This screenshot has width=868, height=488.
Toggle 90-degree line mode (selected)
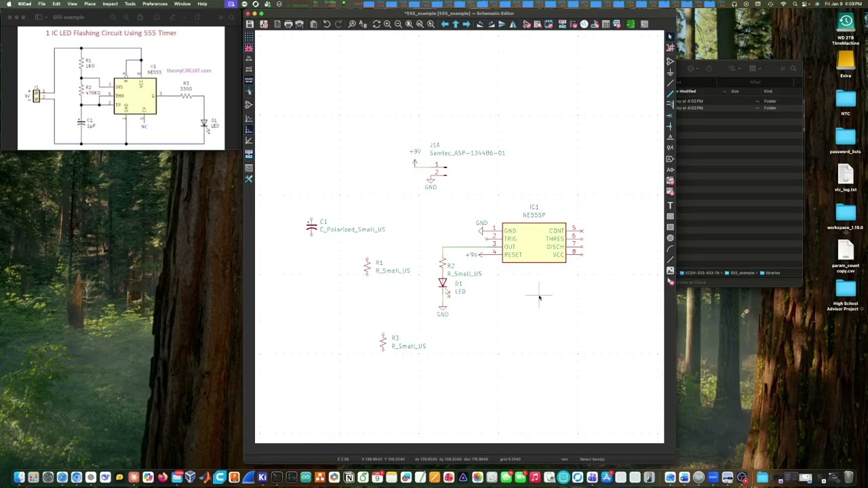pos(249,129)
